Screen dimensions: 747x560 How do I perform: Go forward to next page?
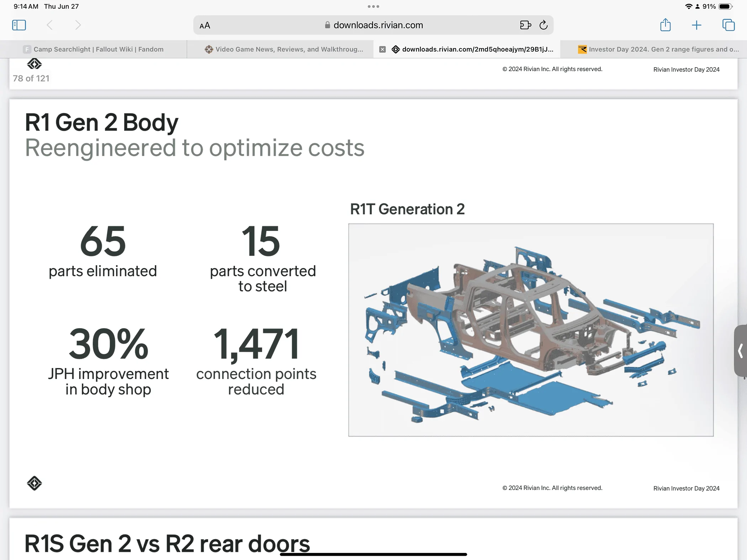tap(78, 25)
